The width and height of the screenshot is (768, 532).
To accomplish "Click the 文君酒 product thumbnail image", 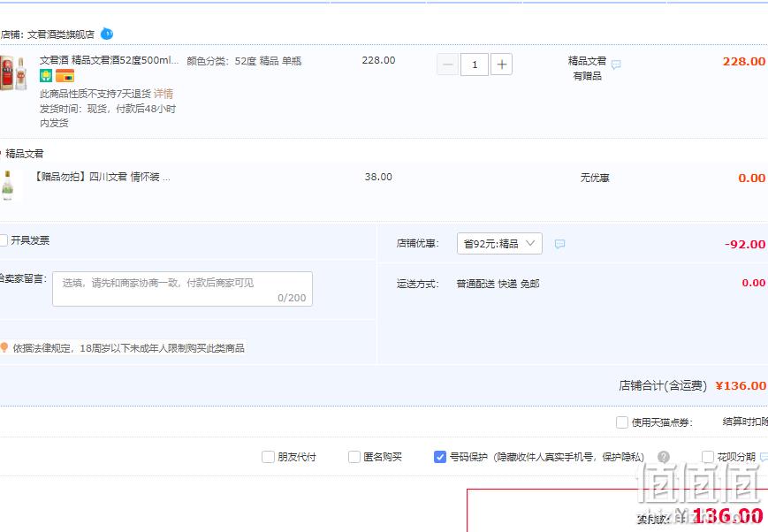I will [x=12, y=73].
